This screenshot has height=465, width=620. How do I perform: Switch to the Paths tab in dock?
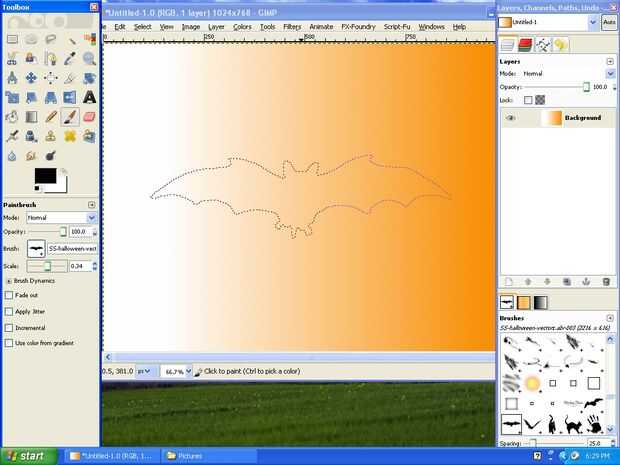[x=543, y=45]
